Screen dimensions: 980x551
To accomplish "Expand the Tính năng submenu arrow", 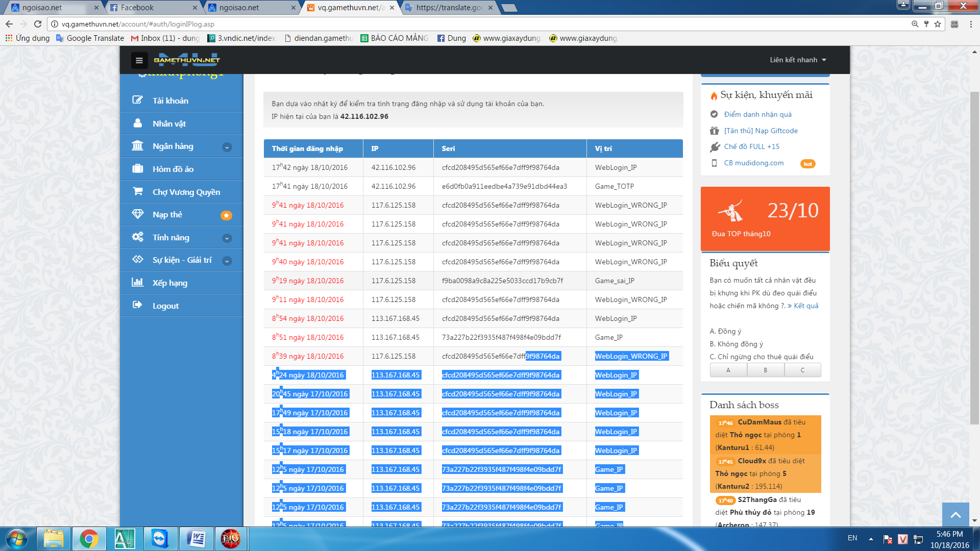I will (x=227, y=238).
